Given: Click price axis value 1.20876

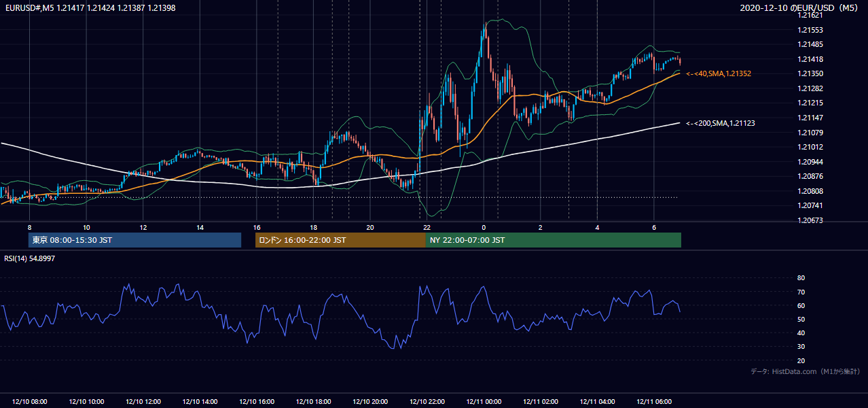Looking at the screenshot, I should click(811, 176).
